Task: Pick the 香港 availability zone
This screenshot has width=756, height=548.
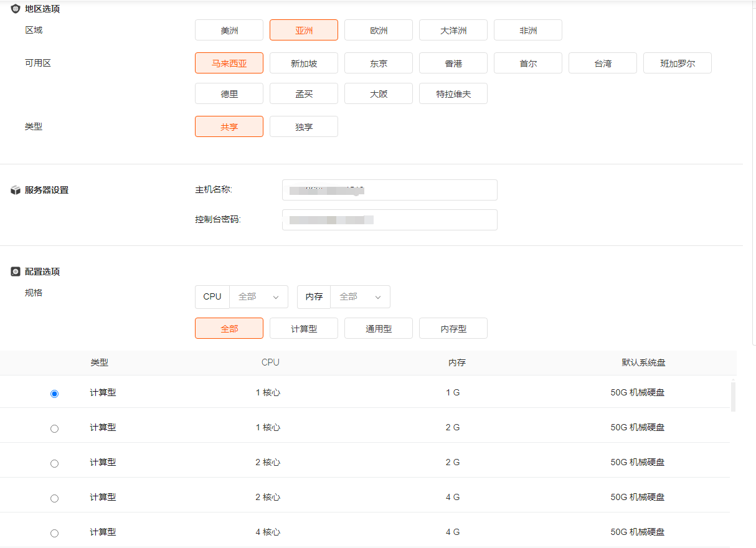Action: 453,64
